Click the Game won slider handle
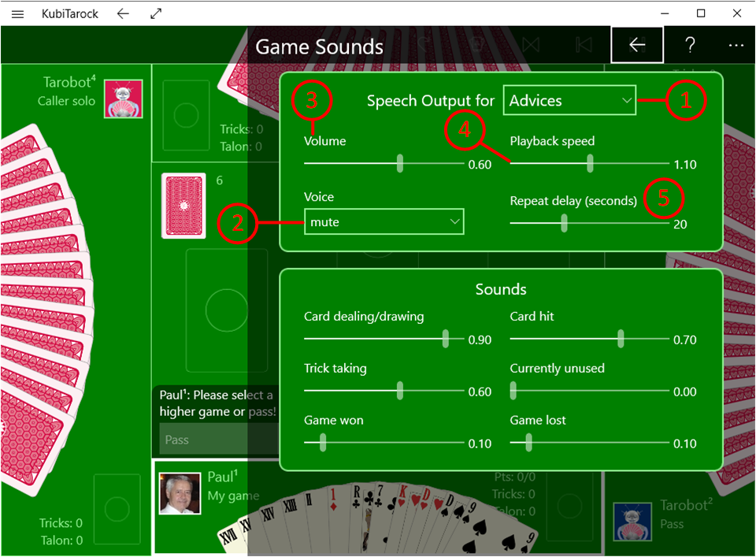756x557 pixels. (322, 443)
